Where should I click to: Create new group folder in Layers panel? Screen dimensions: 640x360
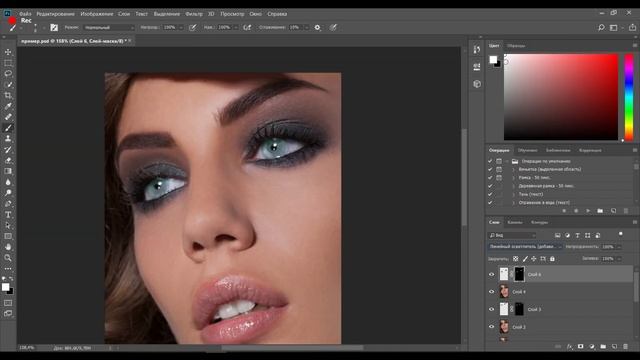pos(603,347)
